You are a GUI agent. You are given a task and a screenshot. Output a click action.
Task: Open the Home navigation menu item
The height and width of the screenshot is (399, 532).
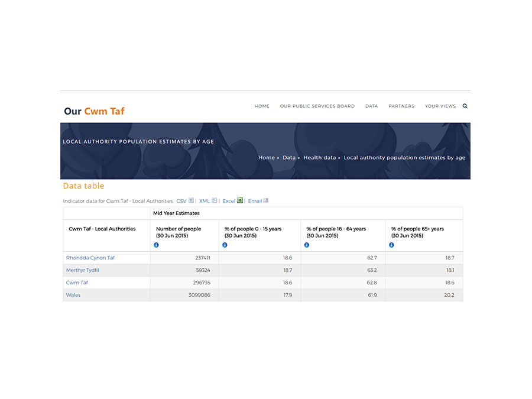(x=262, y=106)
